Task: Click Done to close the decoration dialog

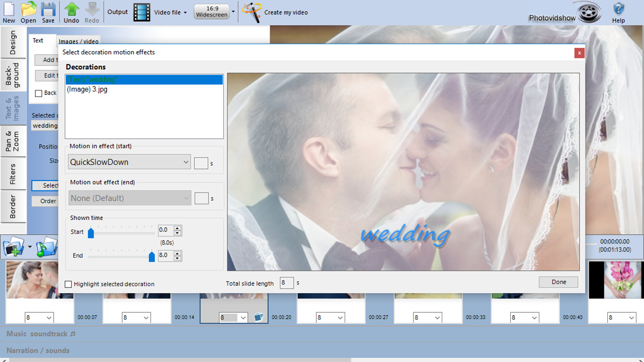Action: pos(558,282)
